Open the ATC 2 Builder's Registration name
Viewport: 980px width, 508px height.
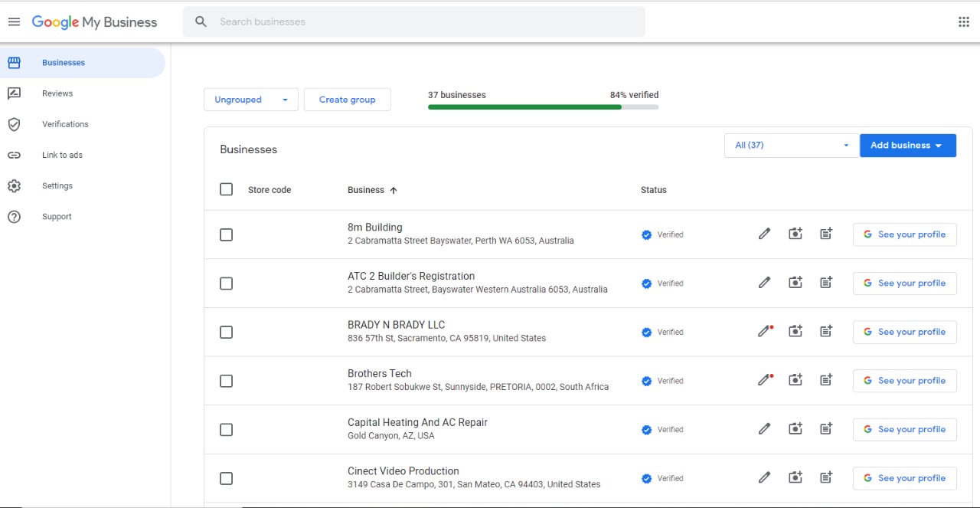click(411, 277)
